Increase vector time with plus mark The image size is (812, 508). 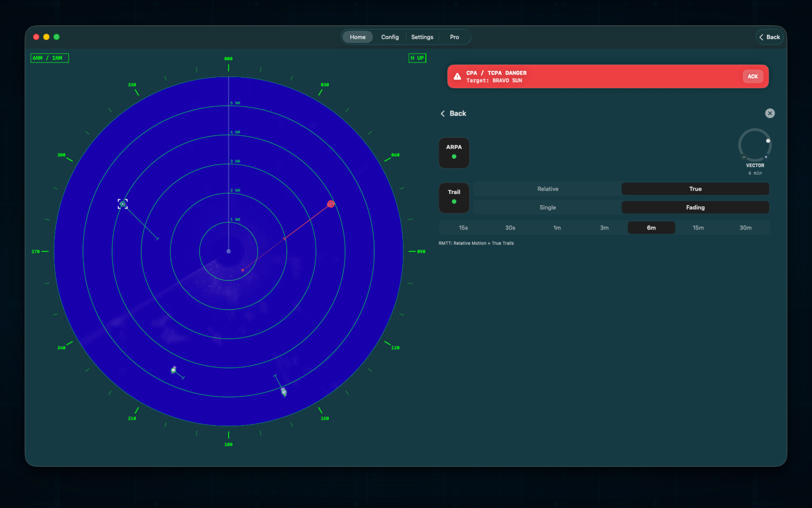pyautogui.click(x=766, y=157)
